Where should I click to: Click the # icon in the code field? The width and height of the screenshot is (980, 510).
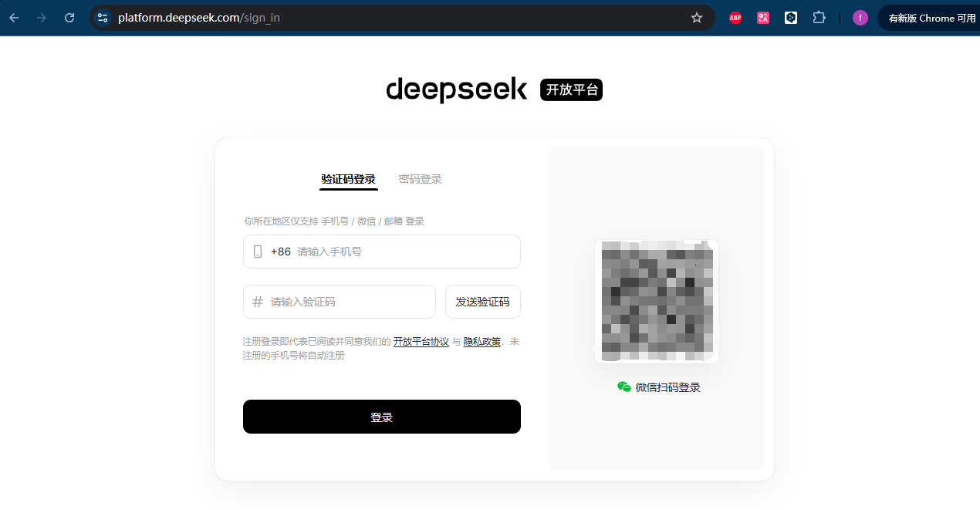[258, 302]
